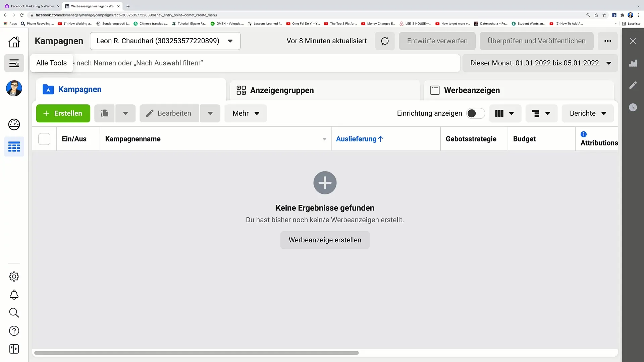
Task: Open settings gear in left sidebar
Action: coord(14,277)
